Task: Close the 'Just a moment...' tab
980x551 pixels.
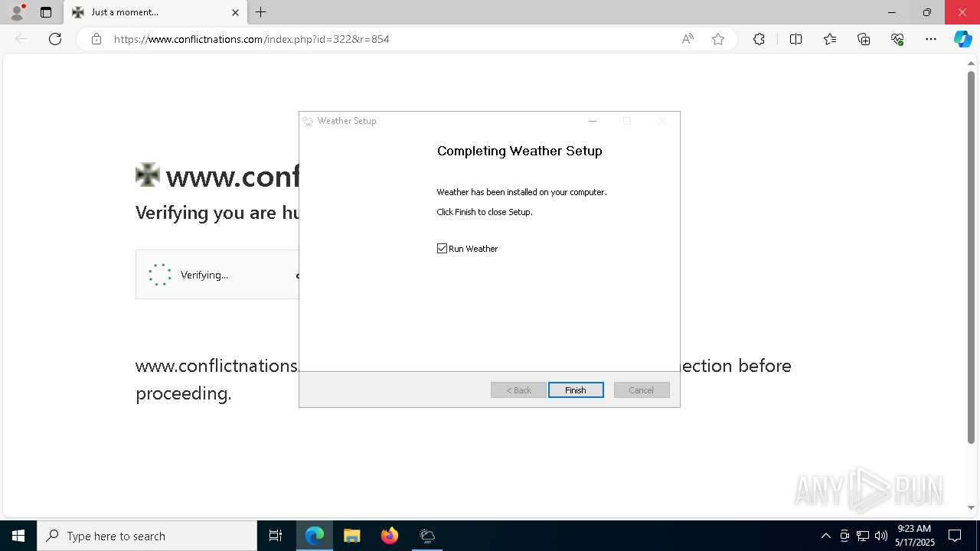Action: [235, 12]
